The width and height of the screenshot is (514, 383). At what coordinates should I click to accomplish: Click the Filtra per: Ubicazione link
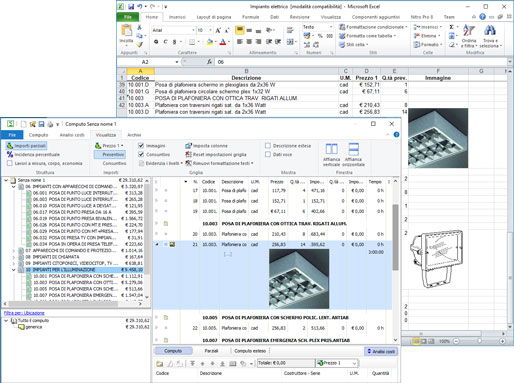point(24,313)
